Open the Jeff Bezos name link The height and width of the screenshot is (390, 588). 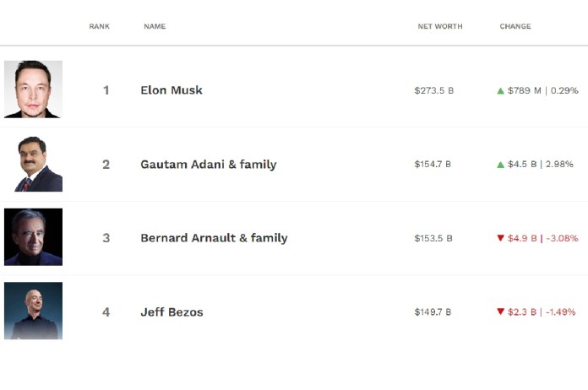coord(171,312)
